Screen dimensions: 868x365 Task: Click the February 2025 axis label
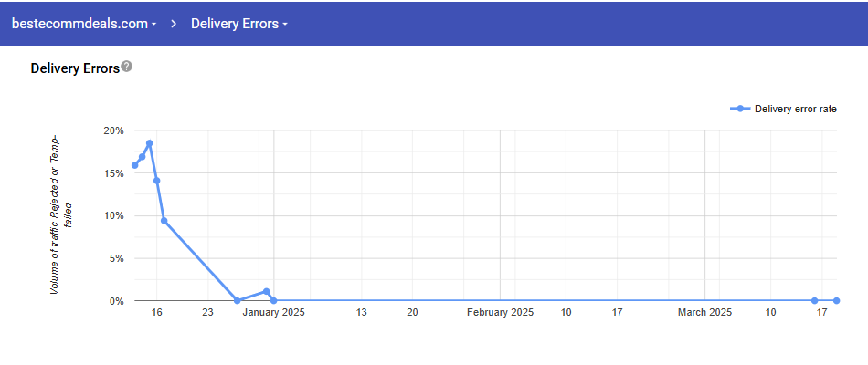500,312
